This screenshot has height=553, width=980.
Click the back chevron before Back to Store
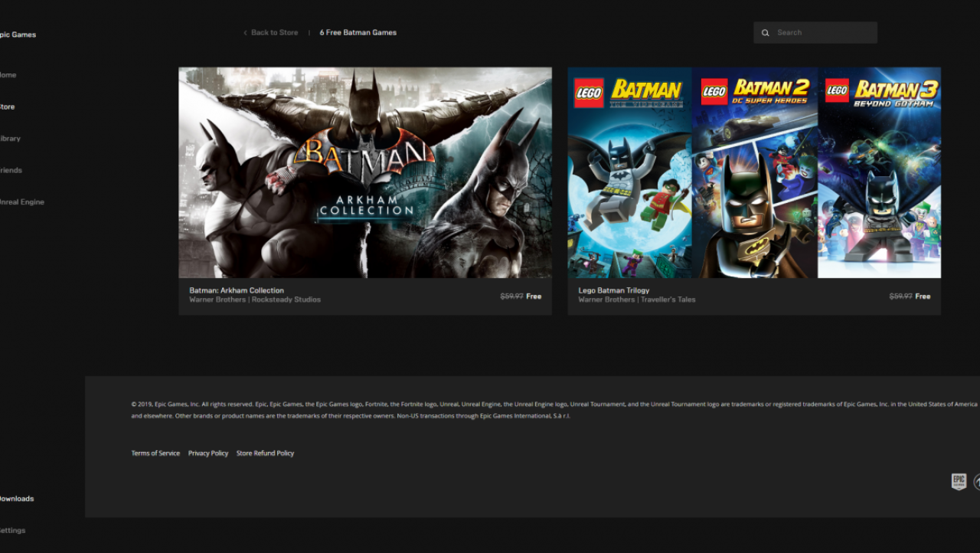[245, 33]
